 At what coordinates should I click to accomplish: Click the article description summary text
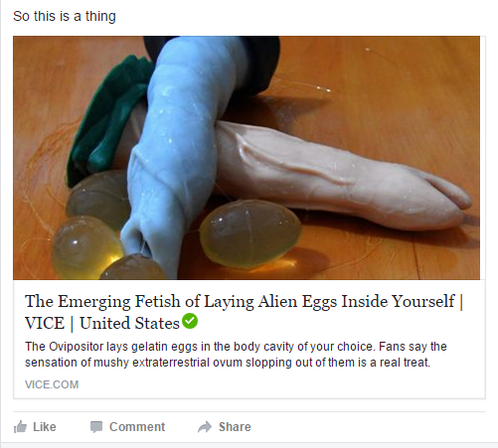click(236, 355)
